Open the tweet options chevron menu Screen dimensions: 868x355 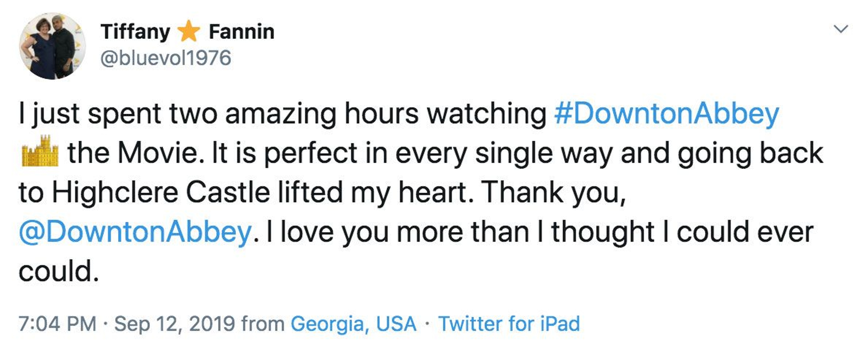pyautogui.click(x=841, y=29)
